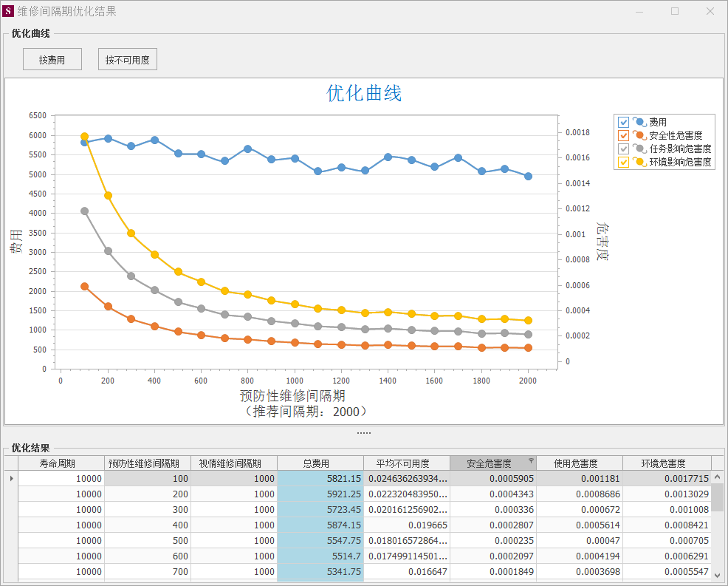Viewport: 728px width, 586px height.
Task: Sort by the 平均不可用度 column header
Action: (406, 463)
